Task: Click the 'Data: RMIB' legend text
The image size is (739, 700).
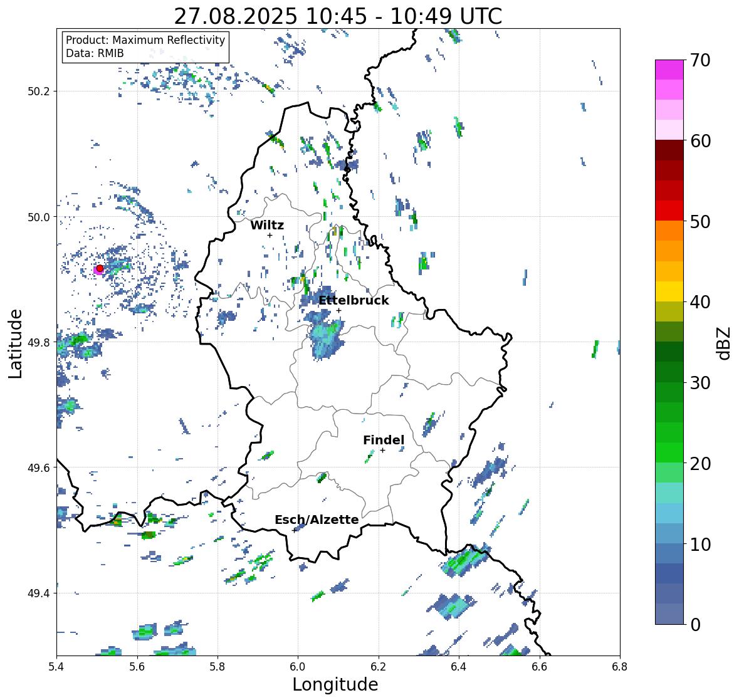Action: coord(95,53)
